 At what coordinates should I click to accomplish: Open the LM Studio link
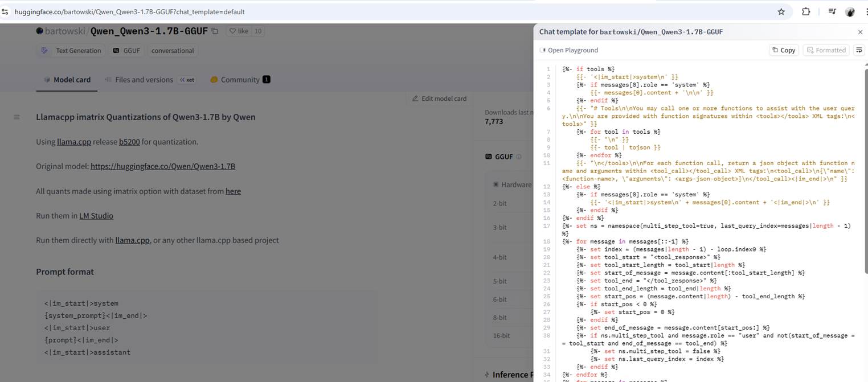pyautogui.click(x=96, y=216)
